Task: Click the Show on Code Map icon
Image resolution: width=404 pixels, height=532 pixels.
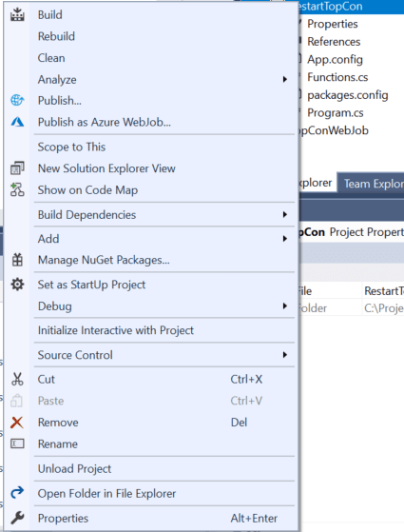Action: click(x=17, y=190)
